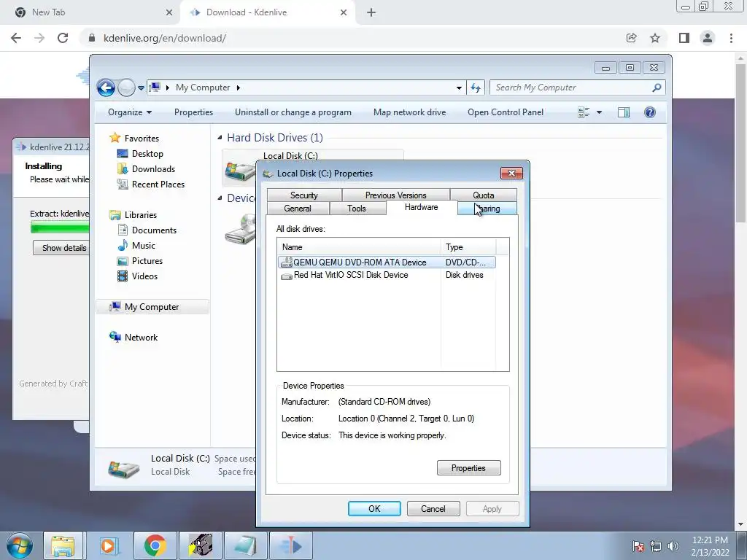Select Network in the navigation pane
This screenshot has width=747, height=560.
(141, 338)
